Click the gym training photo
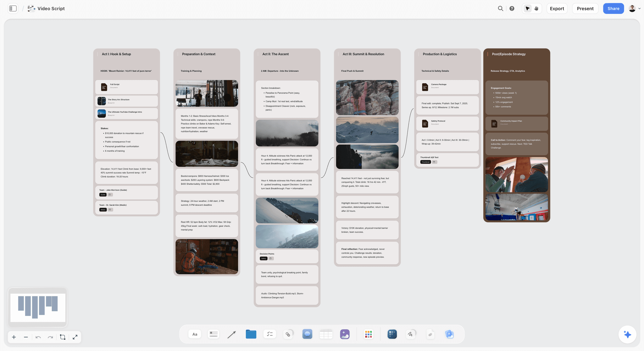Image resolution: width=644 pixels, height=351 pixels. pos(207,93)
